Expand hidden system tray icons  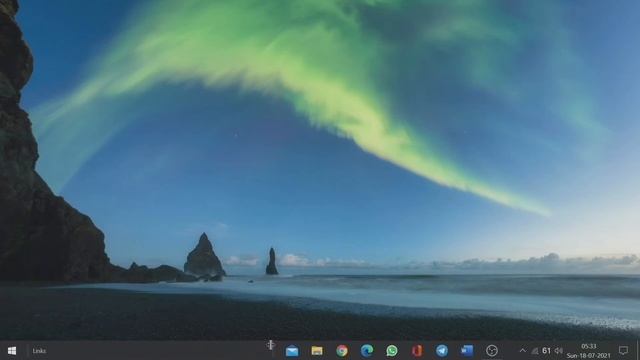coord(522,351)
